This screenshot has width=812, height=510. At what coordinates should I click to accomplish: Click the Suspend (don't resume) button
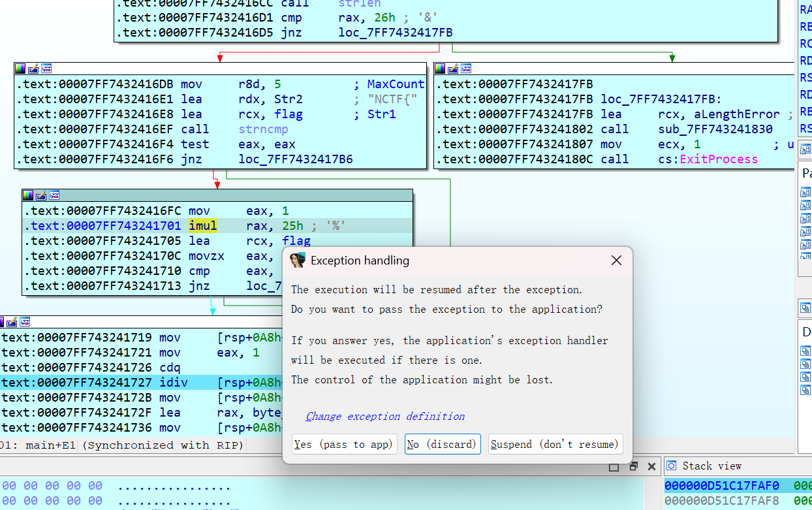point(555,443)
